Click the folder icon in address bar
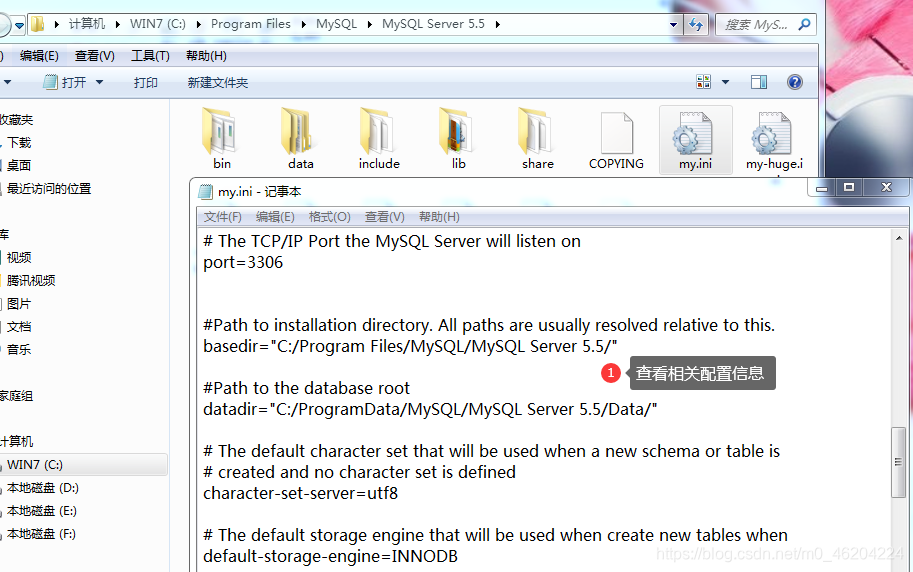Screen dimensions: 913x572 click(x=38, y=24)
